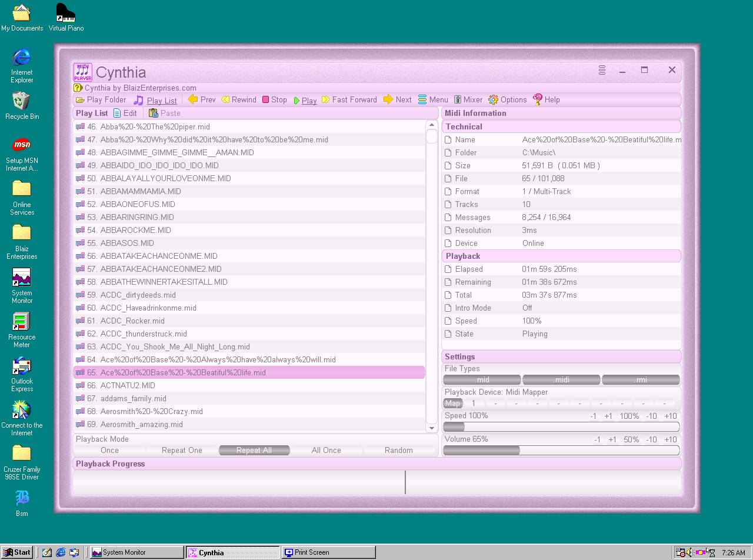Reset speed using the 100% button
This screenshot has height=560, width=753.
(x=629, y=416)
